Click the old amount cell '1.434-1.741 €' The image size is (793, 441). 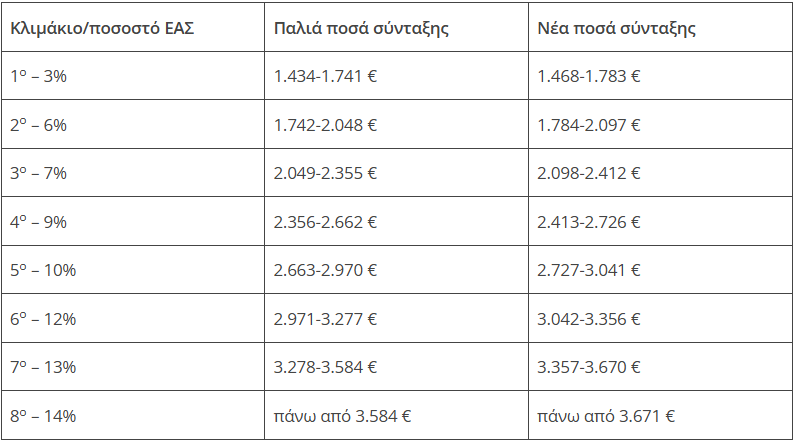[325, 76]
